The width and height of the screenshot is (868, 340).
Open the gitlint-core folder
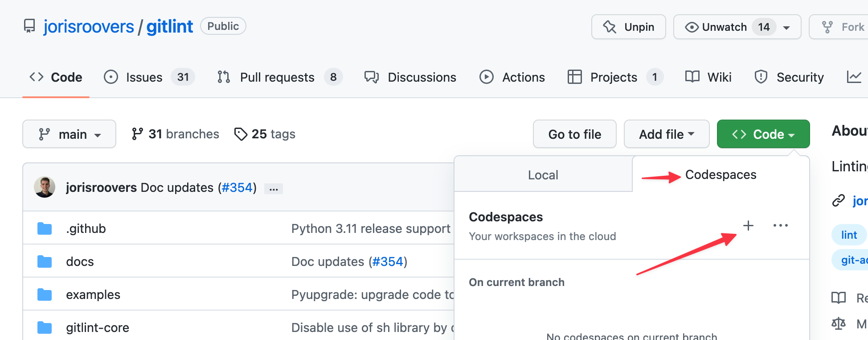[x=98, y=328]
